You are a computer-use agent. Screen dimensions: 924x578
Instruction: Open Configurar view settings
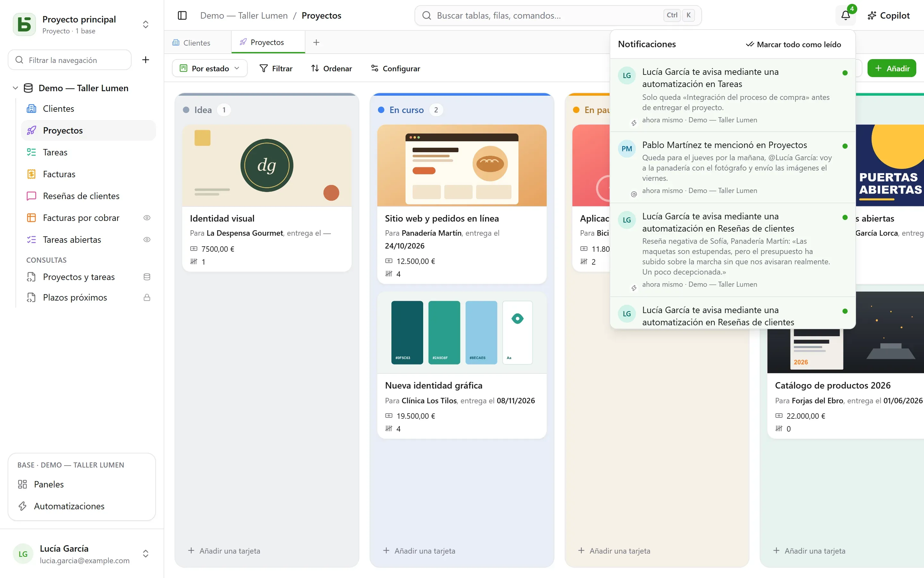coord(396,68)
